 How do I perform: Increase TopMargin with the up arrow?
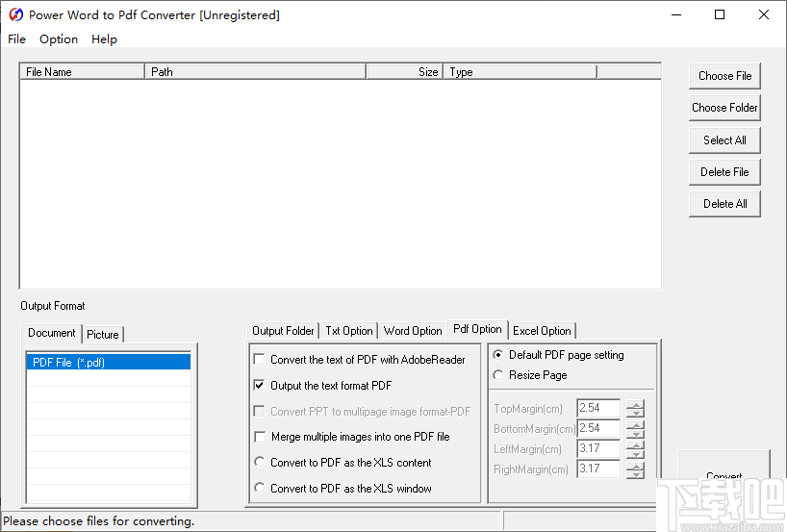tap(635, 404)
